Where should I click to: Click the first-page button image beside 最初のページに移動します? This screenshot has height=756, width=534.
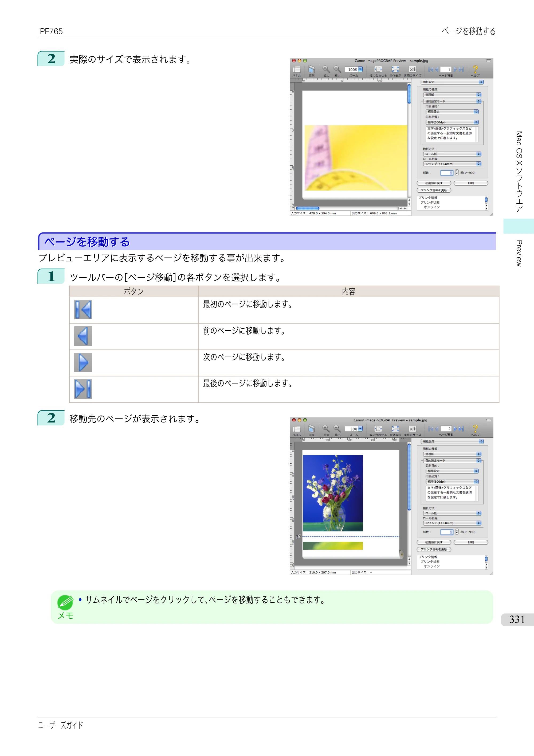click(x=83, y=309)
